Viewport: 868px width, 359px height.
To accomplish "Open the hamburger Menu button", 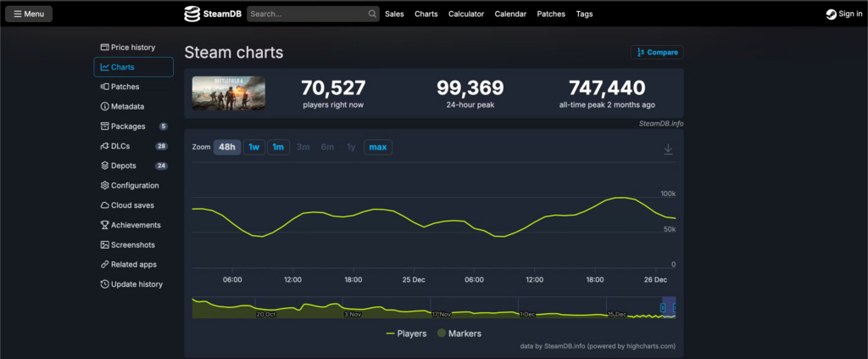I will 29,14.
